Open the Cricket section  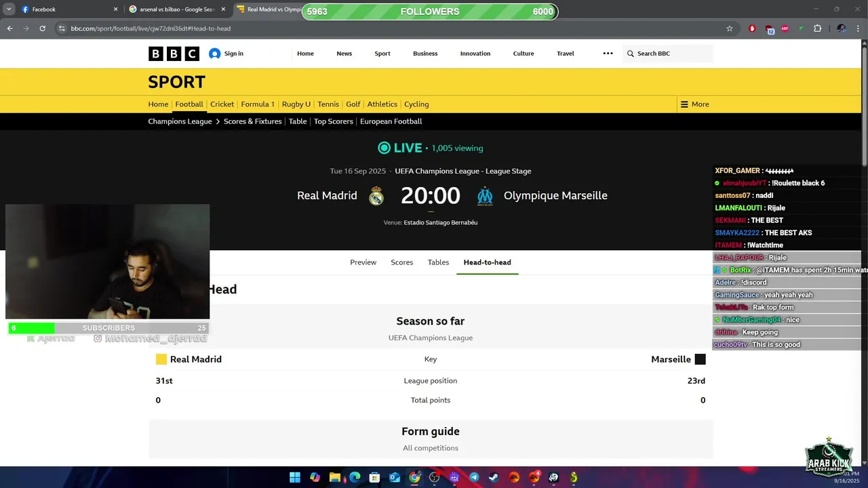point(222,104)
